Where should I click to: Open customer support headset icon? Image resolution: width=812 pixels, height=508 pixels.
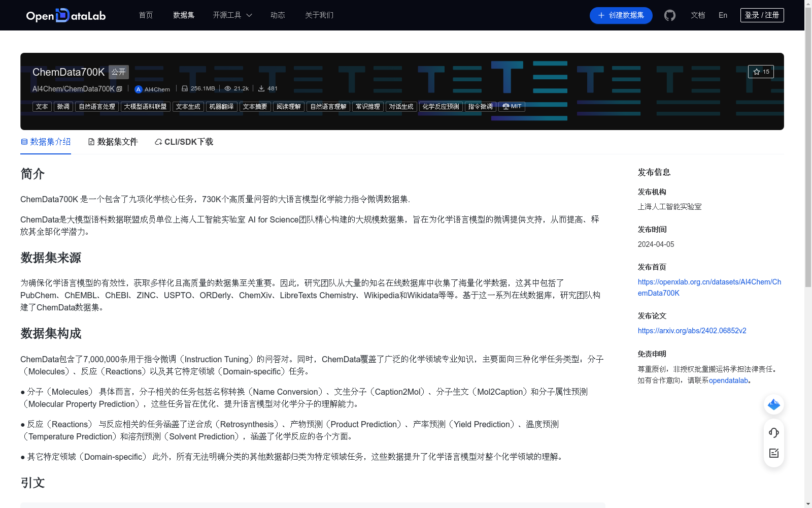[774, 432]
